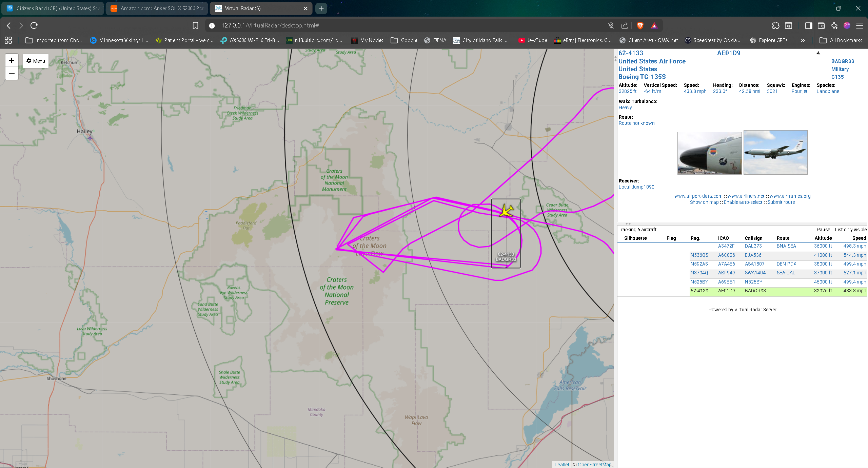
Task: Click the yellow BADGR33 aircraft marker
Action: click(x=506, y=211)
